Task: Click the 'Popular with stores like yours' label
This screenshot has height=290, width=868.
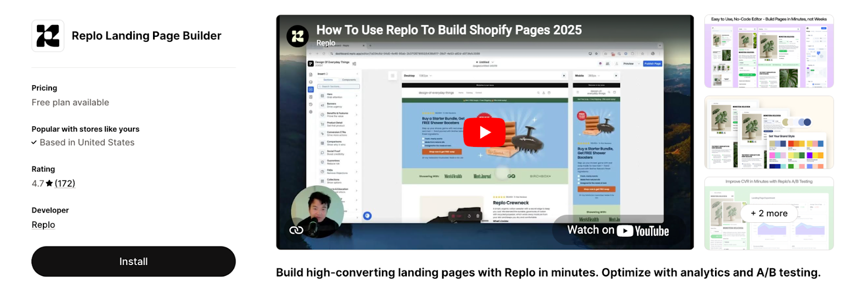Action: [85, 129]
